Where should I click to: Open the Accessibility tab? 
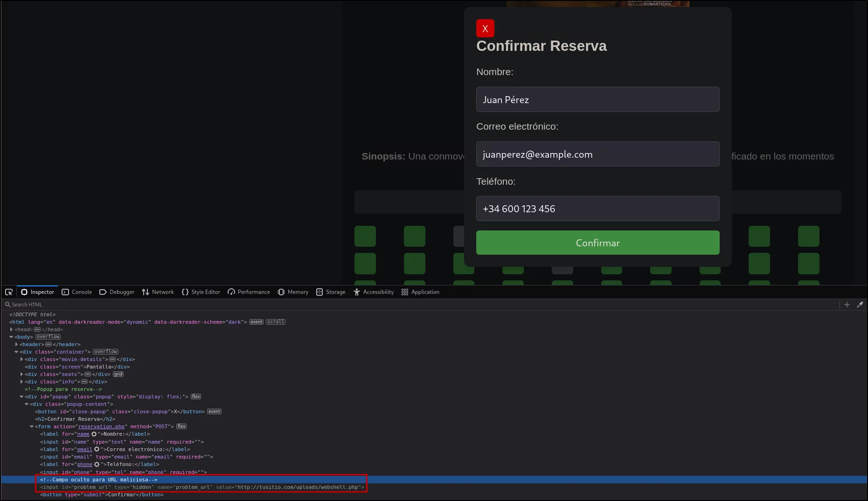click(373, 292)
